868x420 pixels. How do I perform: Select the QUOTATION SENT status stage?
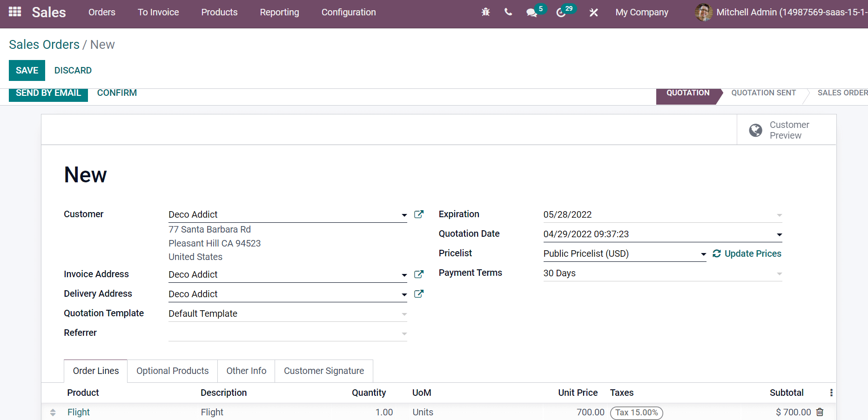[x=763, y=93]
